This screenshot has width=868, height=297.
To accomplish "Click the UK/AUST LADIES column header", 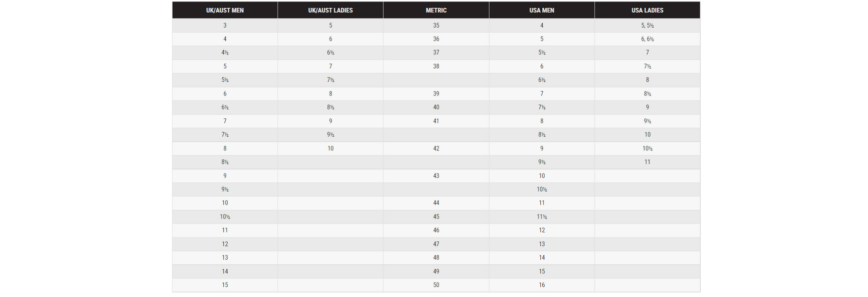I will 330,10.
